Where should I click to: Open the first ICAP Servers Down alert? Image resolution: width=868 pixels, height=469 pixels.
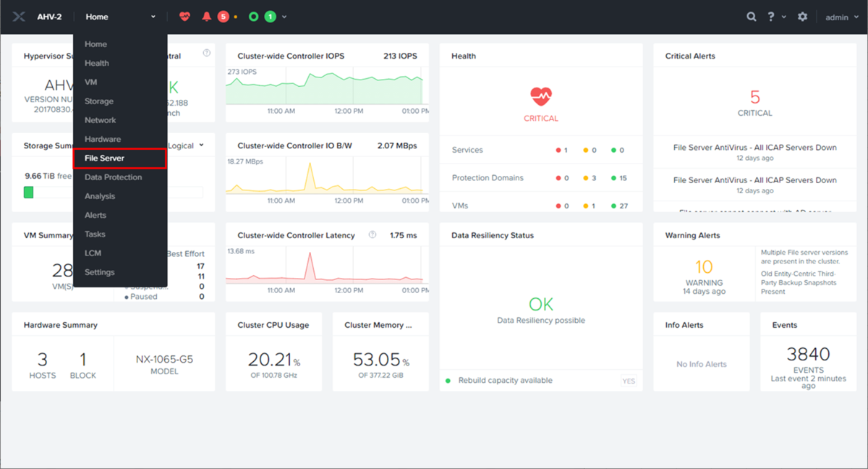pos(754,148)
